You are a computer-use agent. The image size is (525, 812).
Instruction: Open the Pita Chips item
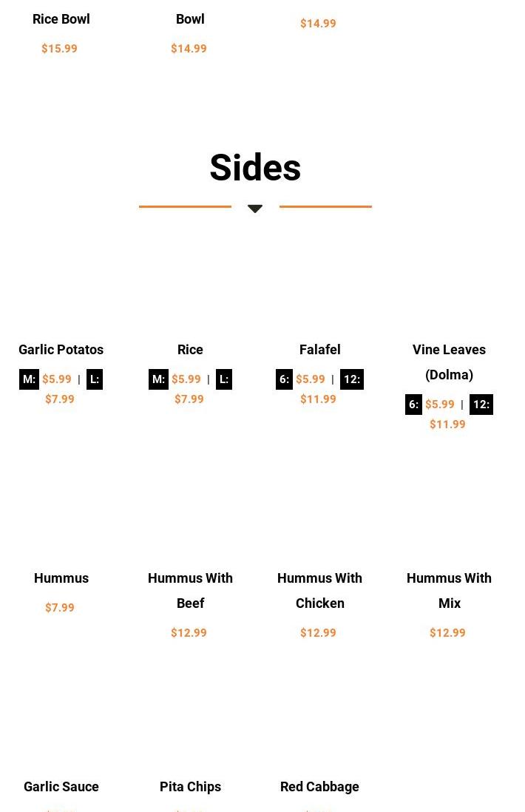190,787
